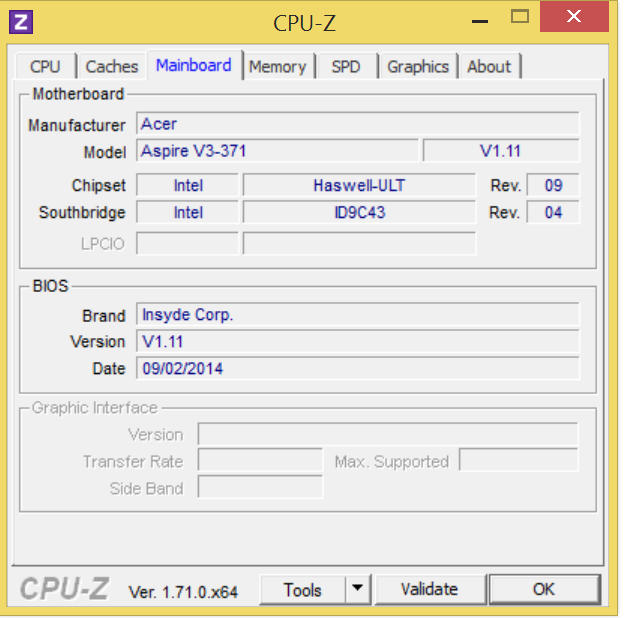Select the Southbridge vendor Intel field
The width and height of the screenshot is (628, 618).
(187, 212)
